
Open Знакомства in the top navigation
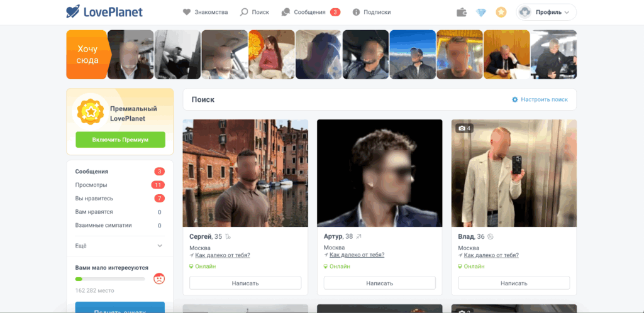[206, 12]
